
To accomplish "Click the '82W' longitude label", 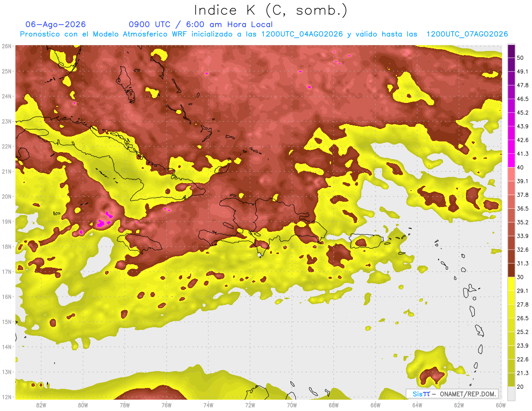I will coord(41,405).
